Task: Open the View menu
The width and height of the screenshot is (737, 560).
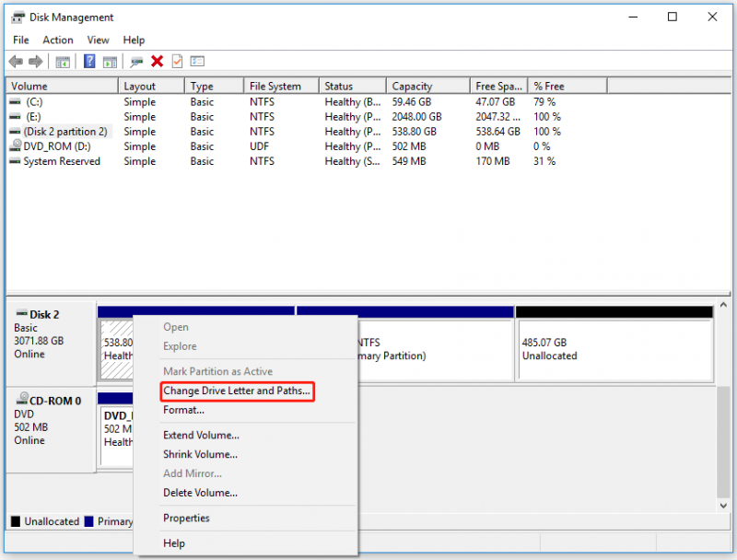Action: 98,40
